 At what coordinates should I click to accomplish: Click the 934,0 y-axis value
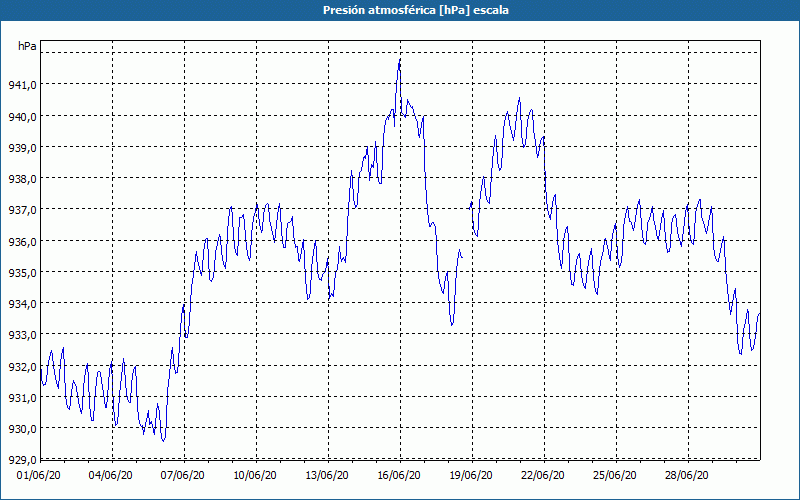[x=22, y=304]
